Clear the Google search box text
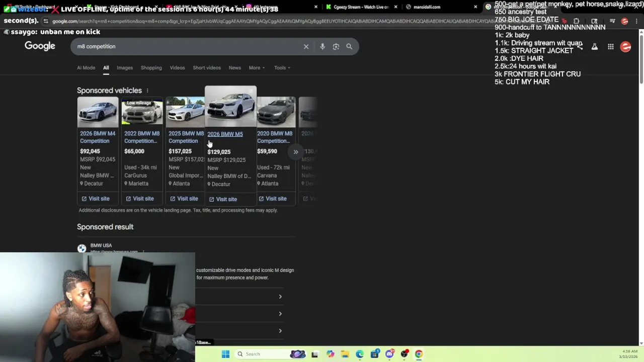This screenshot has height=362, width=644. click(x=306, y=46)
